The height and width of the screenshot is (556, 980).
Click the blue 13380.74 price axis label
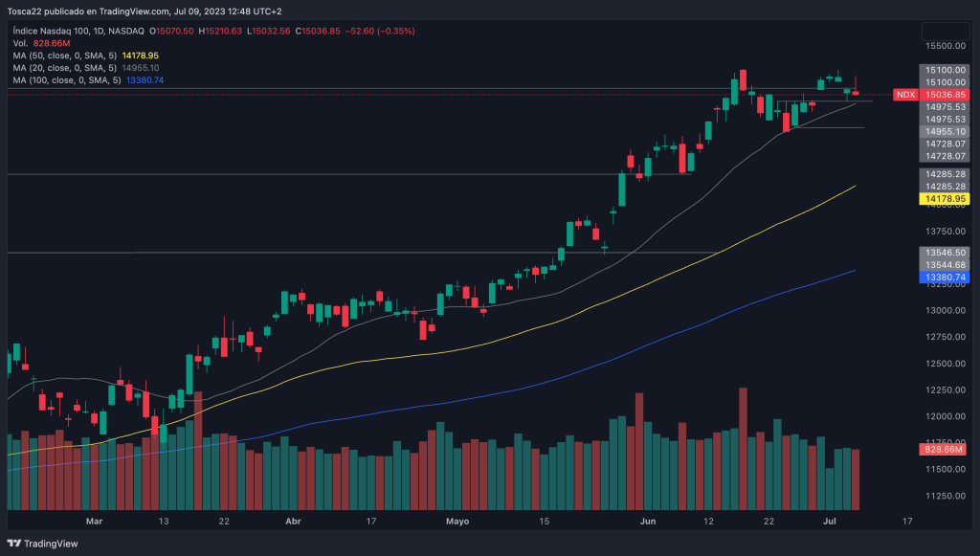tap(946, 277)
